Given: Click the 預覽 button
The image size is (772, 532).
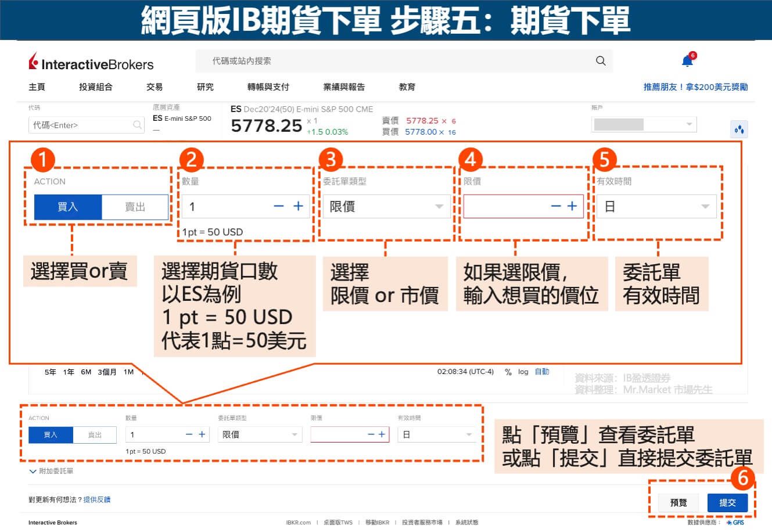Looking at the screenshot, I should (678, 503).
